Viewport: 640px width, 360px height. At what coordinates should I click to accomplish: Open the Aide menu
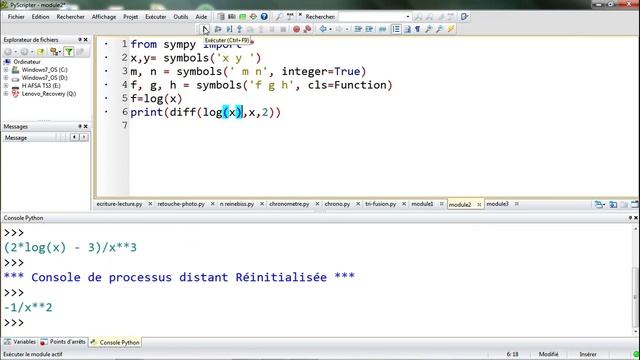point(201,17)
